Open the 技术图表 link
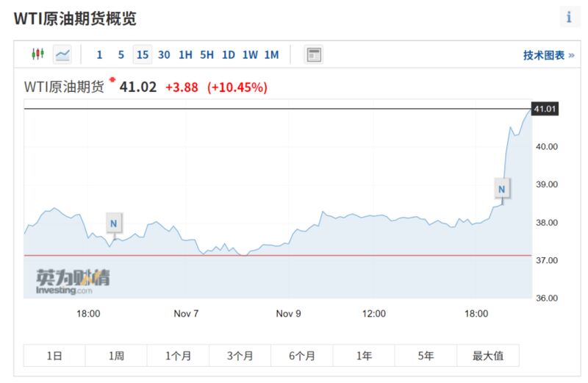The image size is (588, 383). pos(548,55)
